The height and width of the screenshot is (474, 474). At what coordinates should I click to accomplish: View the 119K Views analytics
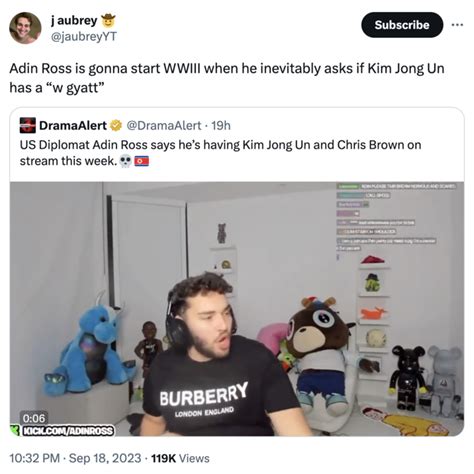click(180, 458)
